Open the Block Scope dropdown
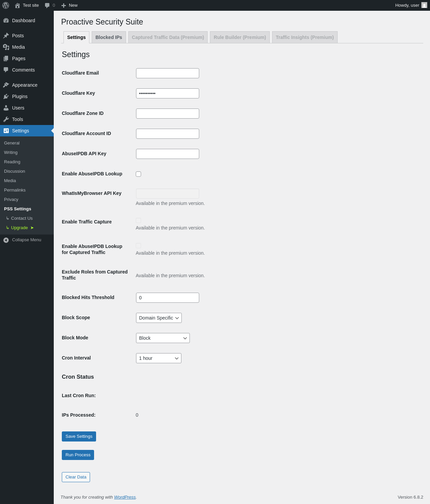Image resolution: width=430 pixels, height=504 pixels. pyautogui.click(x=159, y=318)
